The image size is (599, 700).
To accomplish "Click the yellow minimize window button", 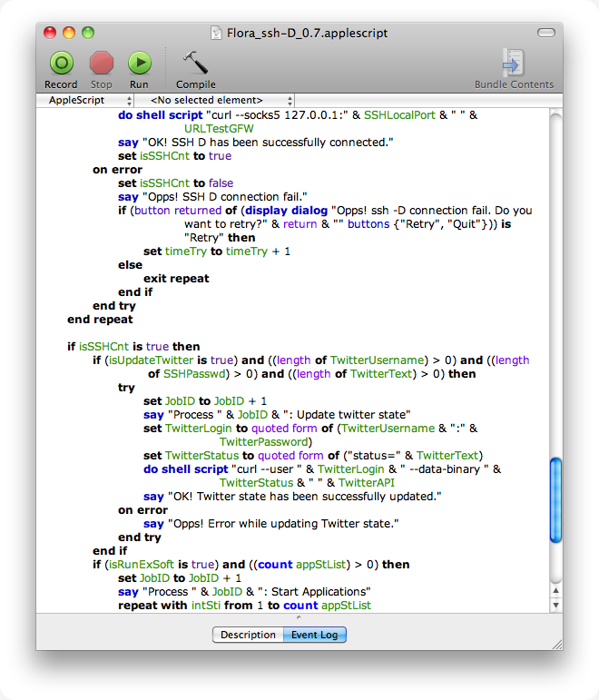I will click(69, 33).
